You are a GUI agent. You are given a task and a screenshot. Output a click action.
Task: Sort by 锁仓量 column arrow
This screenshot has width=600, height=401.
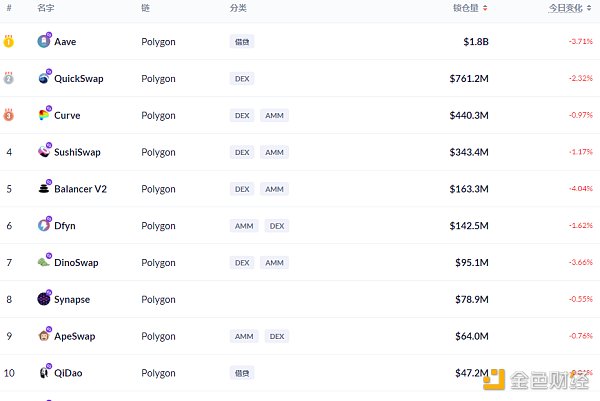[486, 8]
